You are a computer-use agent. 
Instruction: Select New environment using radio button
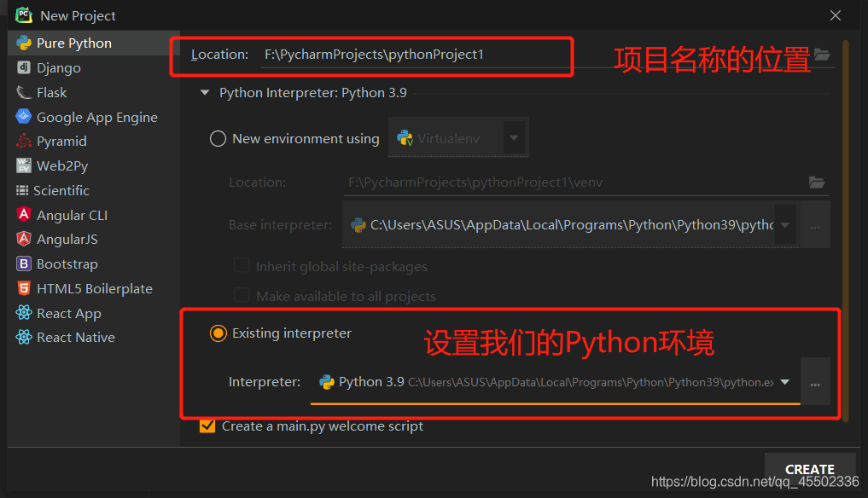[x=218, y=138]
